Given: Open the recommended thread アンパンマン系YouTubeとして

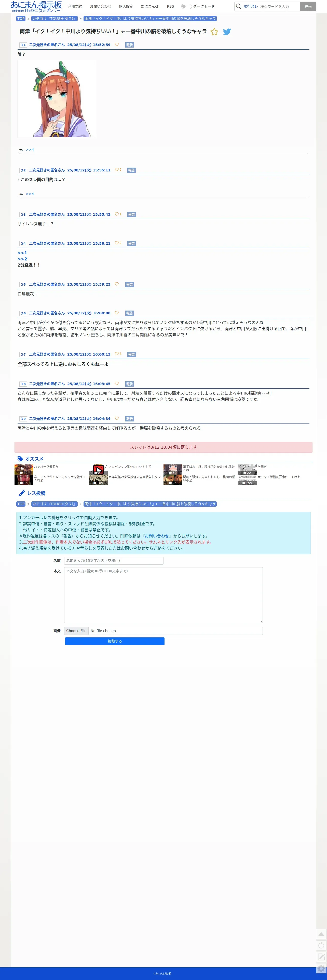Looking at the screenshot, I should click(x=130, y=467).
